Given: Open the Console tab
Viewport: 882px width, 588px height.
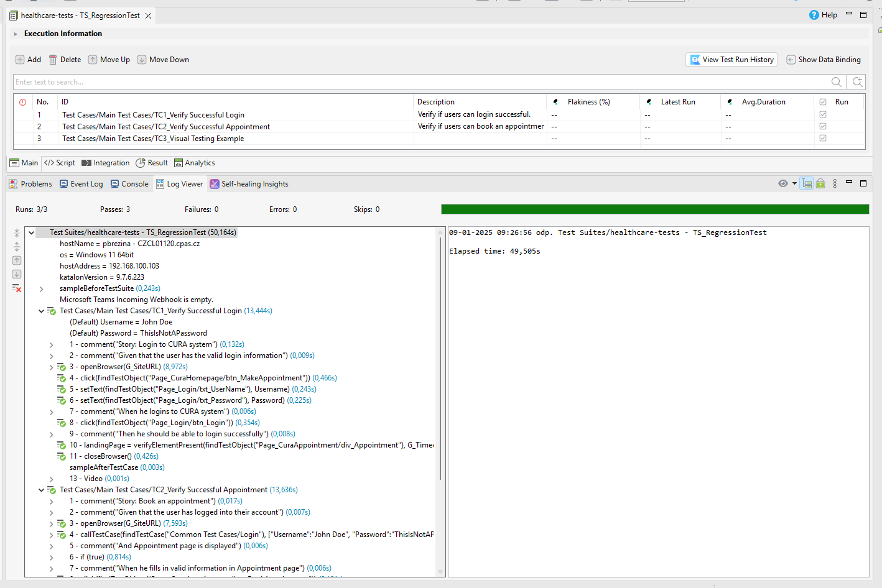Looking at the screenshot, I should (129, 184).
